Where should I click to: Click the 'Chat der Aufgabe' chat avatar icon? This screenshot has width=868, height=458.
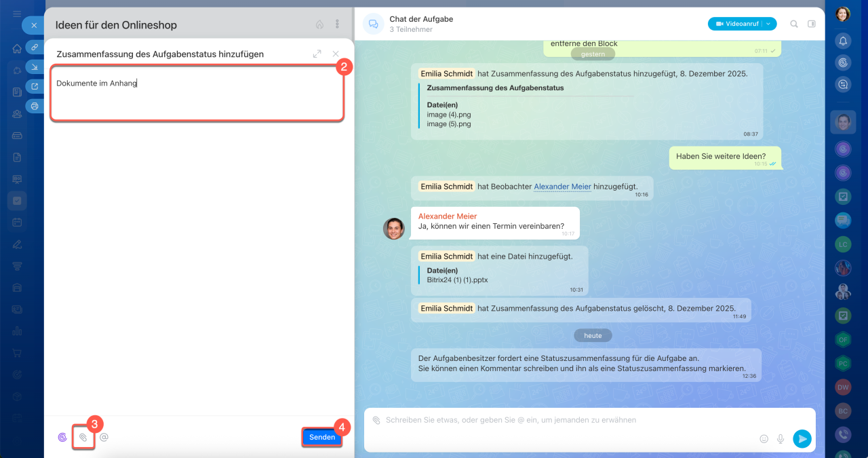pyautogui.click(x=373, y=24)
